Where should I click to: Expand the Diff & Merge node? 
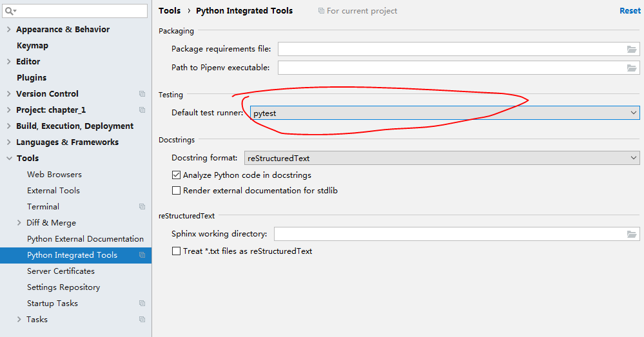[x=19, y=223]
